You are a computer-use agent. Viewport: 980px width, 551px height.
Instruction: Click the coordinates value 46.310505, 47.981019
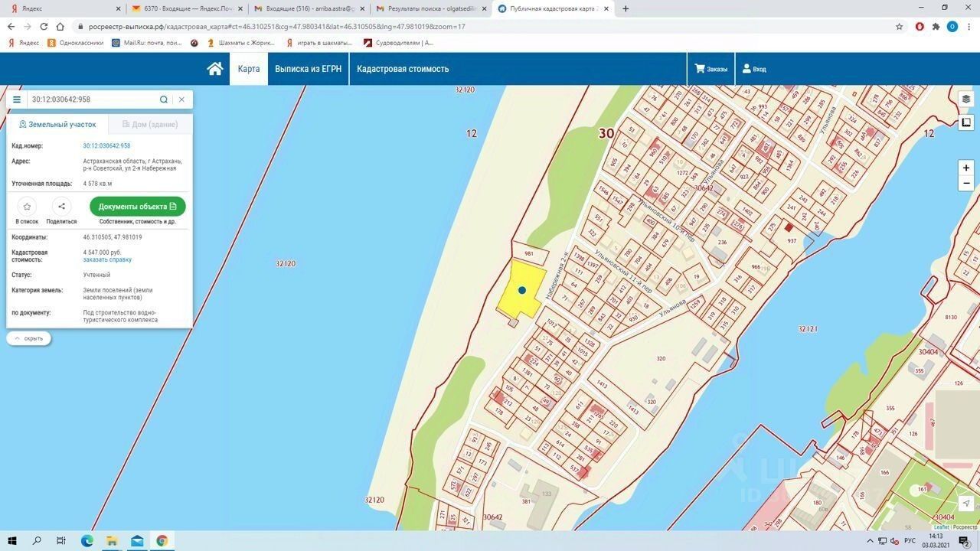(x=113, y=237)
